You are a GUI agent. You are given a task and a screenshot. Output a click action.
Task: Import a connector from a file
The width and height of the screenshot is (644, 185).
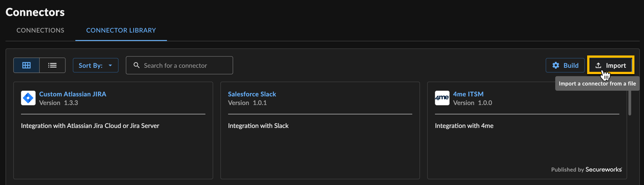[x=611, y=65]
